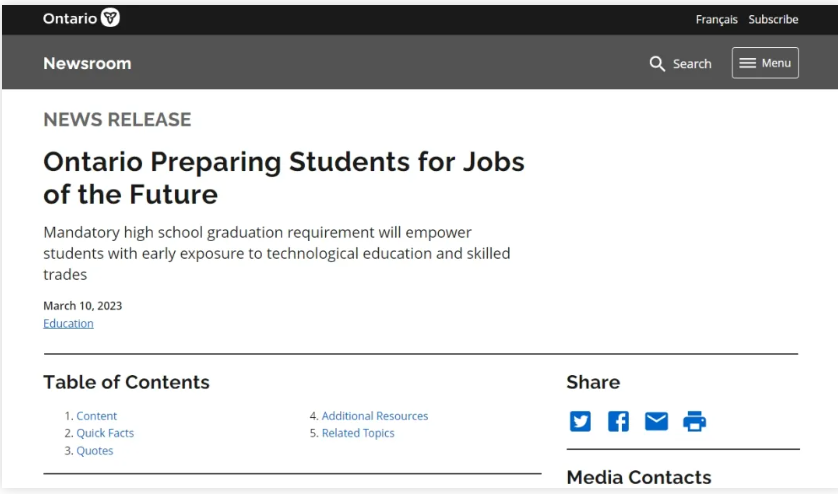Open the Menu button
The width and height of the screenshot is (838, 494).
click(x=765, y=63)
